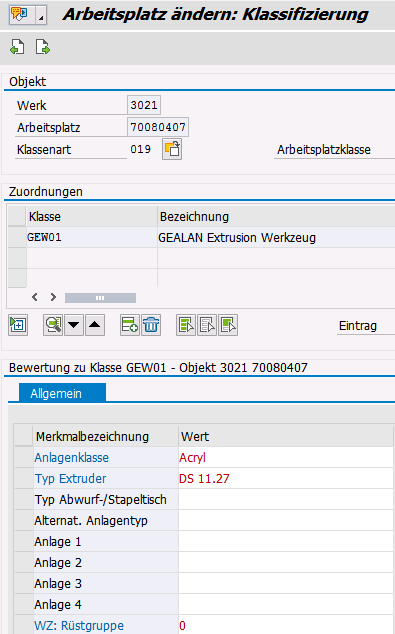Viewport: 395px width, 634px height.
Task: Click the move down arrow button
Action: (x=74, y=325)
